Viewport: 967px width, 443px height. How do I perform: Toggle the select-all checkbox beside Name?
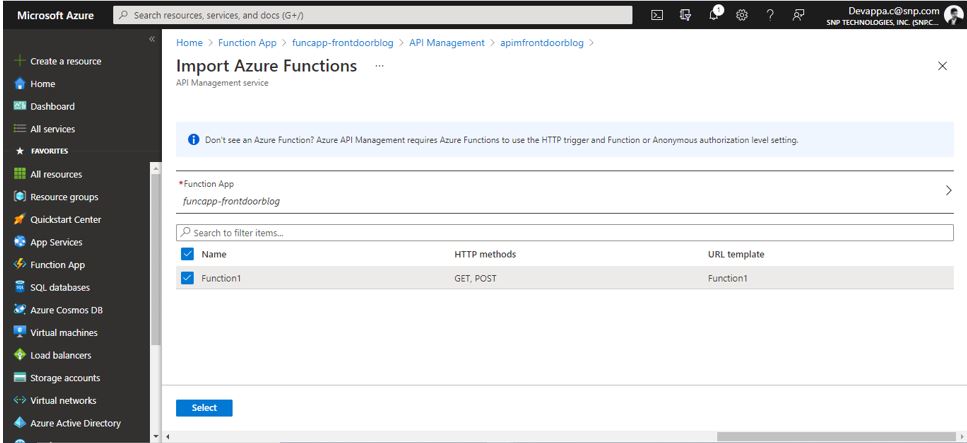tap(187, 254)
